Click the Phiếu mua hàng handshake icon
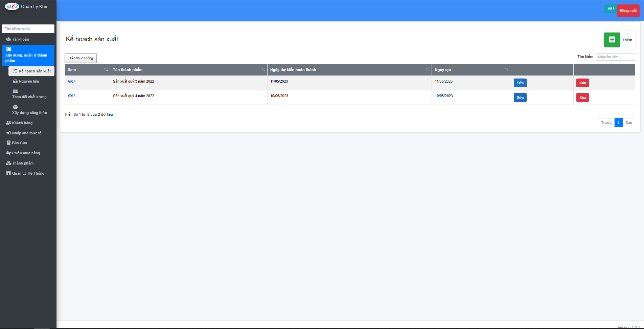 point(8,153)
